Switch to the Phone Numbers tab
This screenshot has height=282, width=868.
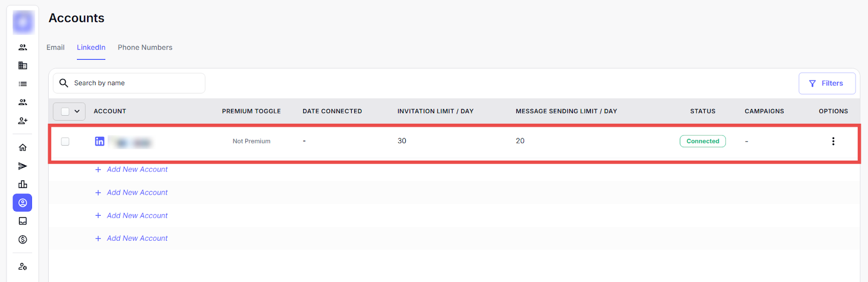(145, 48)
